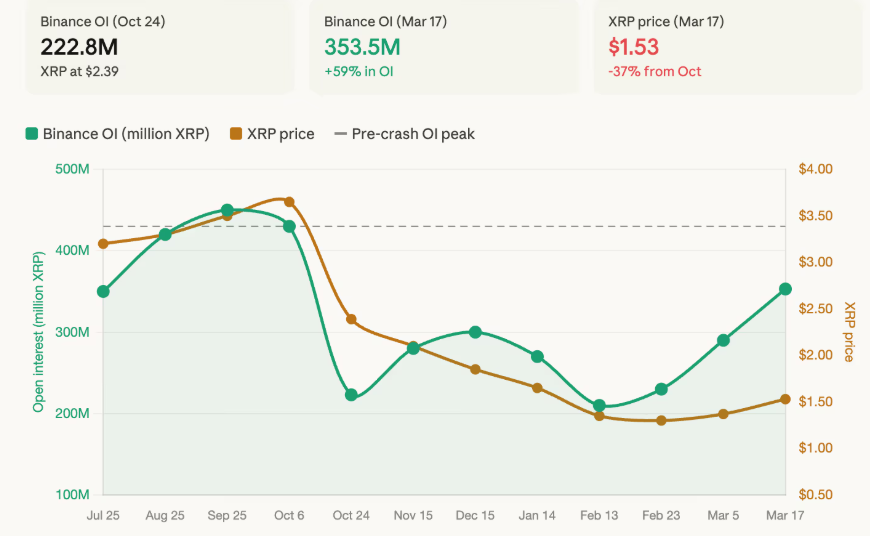Click the Nov 15 x-axis date label
This screenshot has height=536, width=870.
[x=413, y=516]
